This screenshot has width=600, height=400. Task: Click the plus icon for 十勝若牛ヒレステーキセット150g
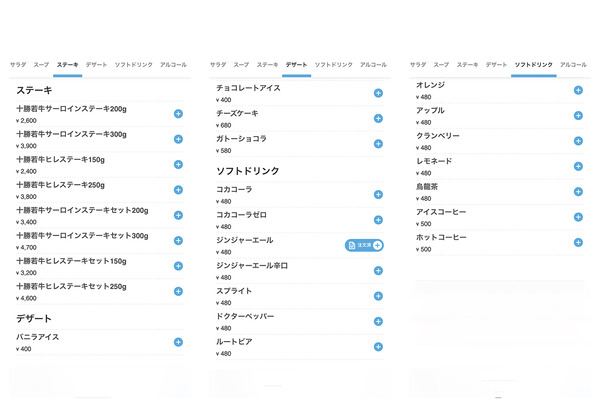[178, 266]
